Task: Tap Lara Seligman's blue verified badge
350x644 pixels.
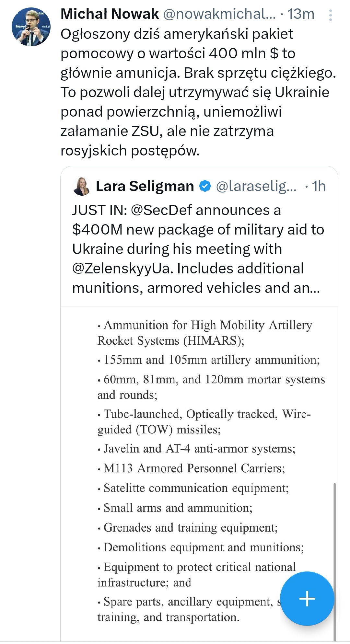Action: click(x=205, y=186)
